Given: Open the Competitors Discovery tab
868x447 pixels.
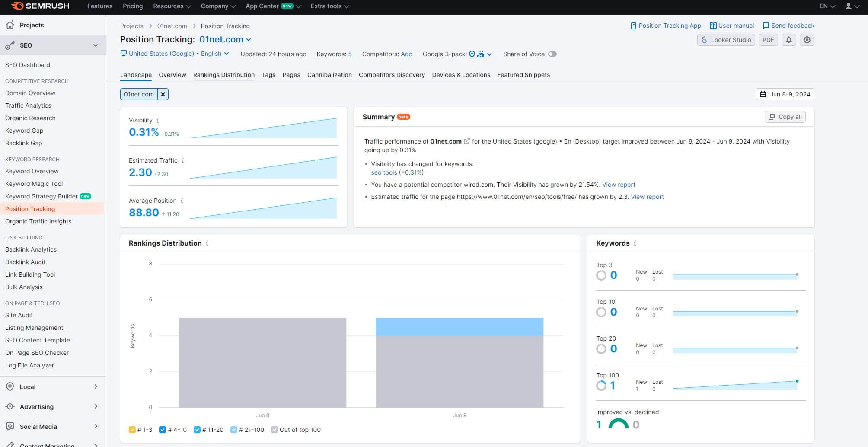Looking at the screenshot, I should coord(391,75).
